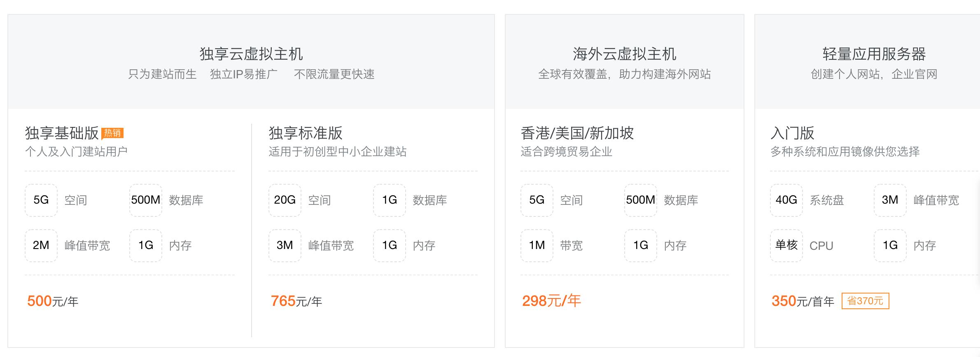Click the 1G 内存 badge of 入门版
Screen dimensions: 980x357
pos(890,245)
